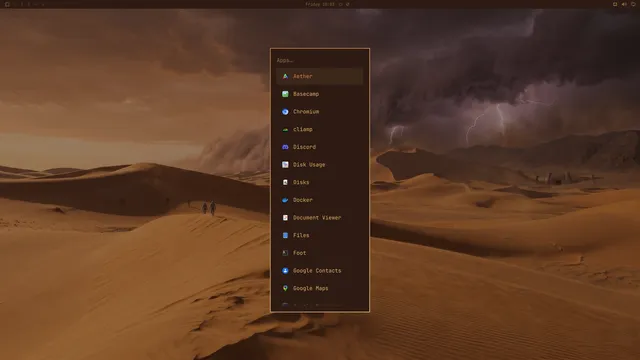Viewport: 640px width, 360px height.
Task: Click the Friday clock in top bar
Action: click(x=320, y=4)
